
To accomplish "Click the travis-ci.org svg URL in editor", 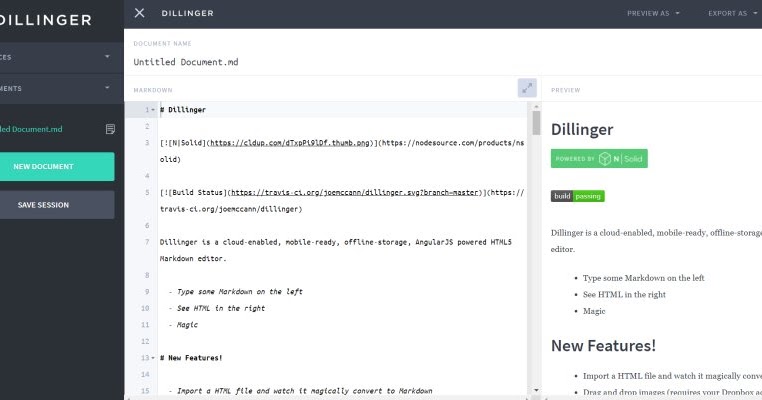I will 354,192.
